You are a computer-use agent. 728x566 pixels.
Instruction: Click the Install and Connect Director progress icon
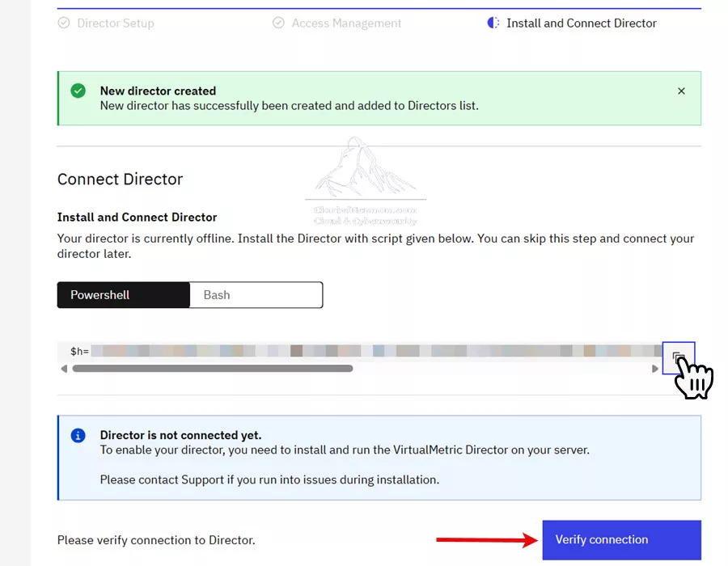coord(493,23)
